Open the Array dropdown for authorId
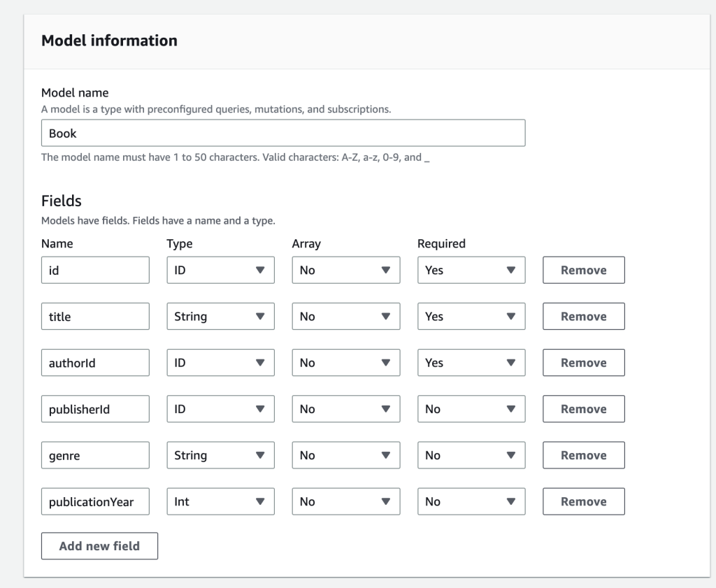 [x=345, y=362]
